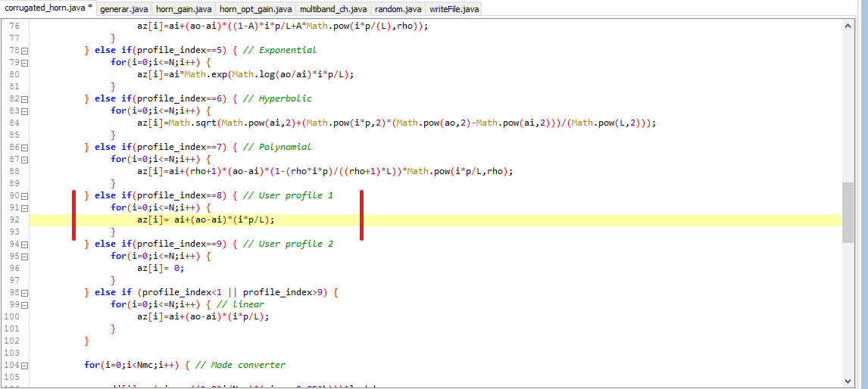This screenshot has width=868, height=389.
Task: Open the random.java tab
Action: (398, 9)
